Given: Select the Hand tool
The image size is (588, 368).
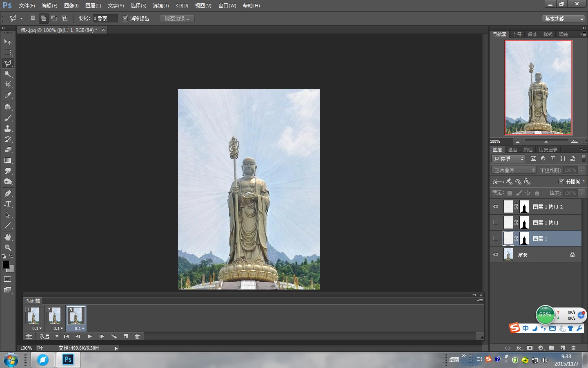Looking at the screenshot, I should point(8,237).
